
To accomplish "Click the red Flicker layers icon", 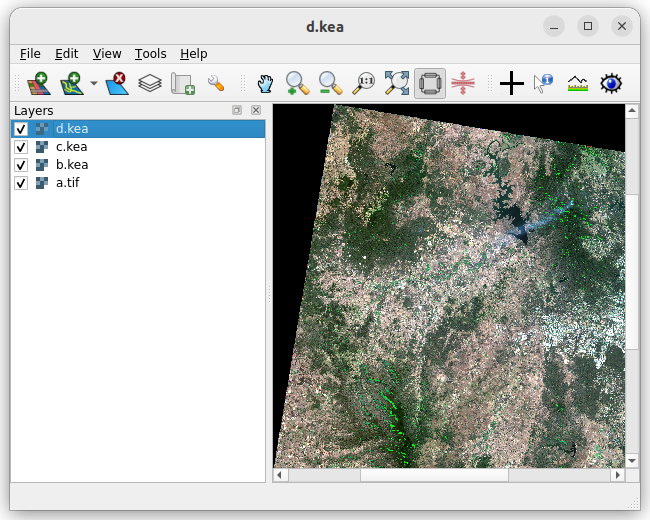I will click(x=463, y=83).
